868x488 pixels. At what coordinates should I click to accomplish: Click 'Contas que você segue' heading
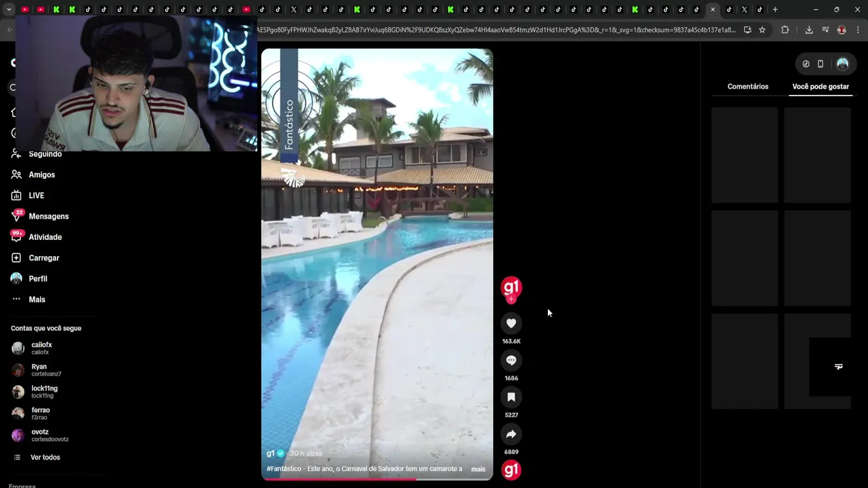46,329
